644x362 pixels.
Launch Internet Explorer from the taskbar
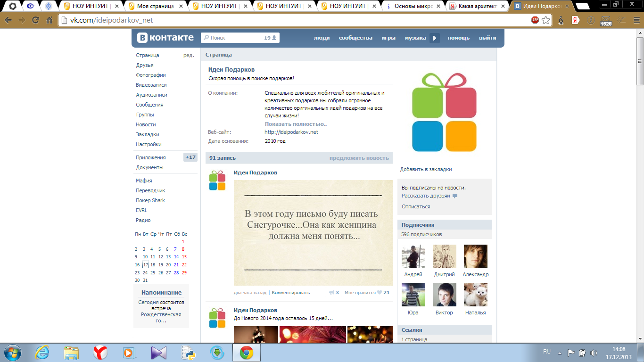pyautogui.click(x=42, y=353)
